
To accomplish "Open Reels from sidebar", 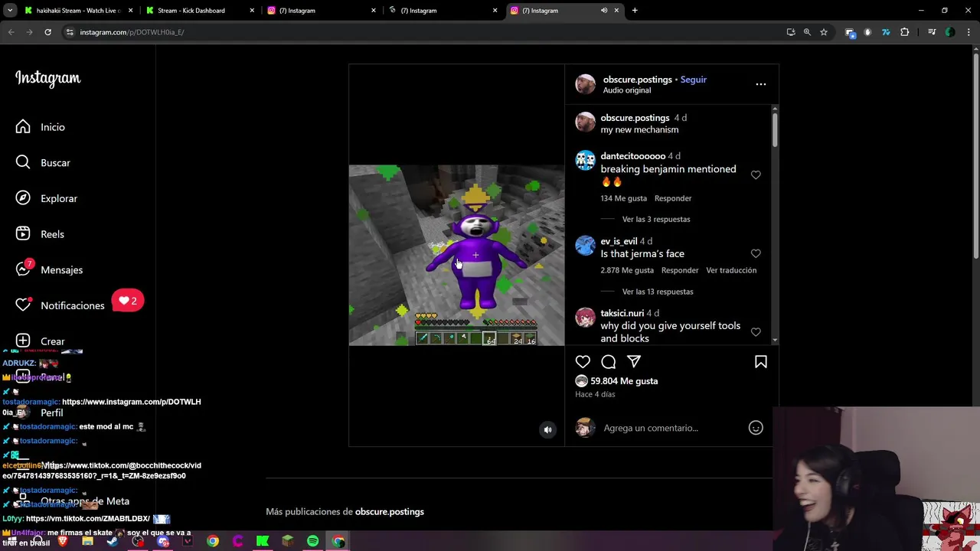I will (40, 234).
